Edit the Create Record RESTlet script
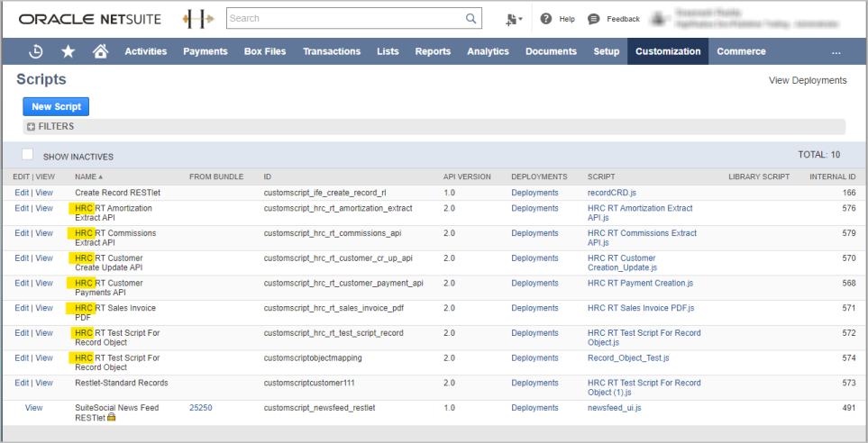Screen dimensions: 868x443 22,192
